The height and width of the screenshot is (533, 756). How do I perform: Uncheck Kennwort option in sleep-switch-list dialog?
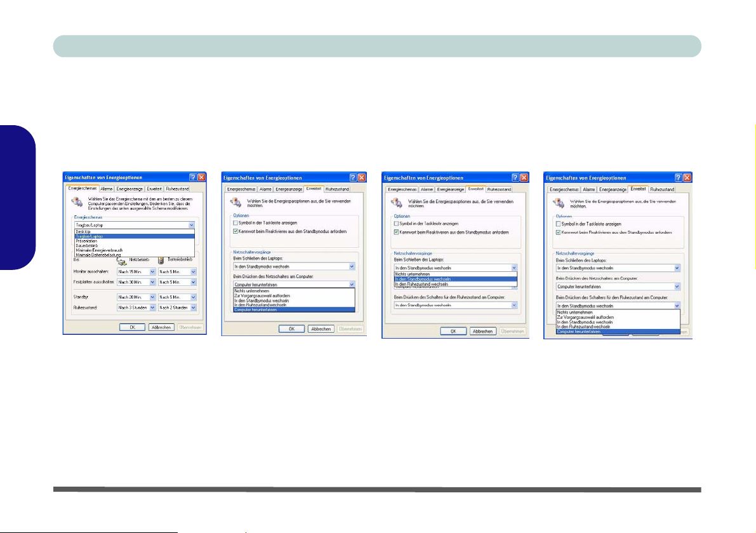[x=559, y=233]
